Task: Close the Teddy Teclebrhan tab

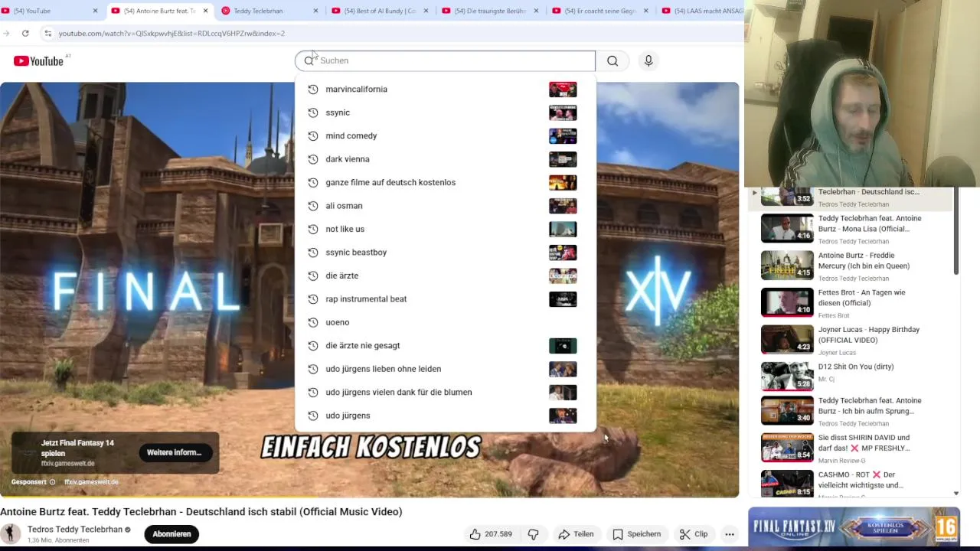Action: 315,11
